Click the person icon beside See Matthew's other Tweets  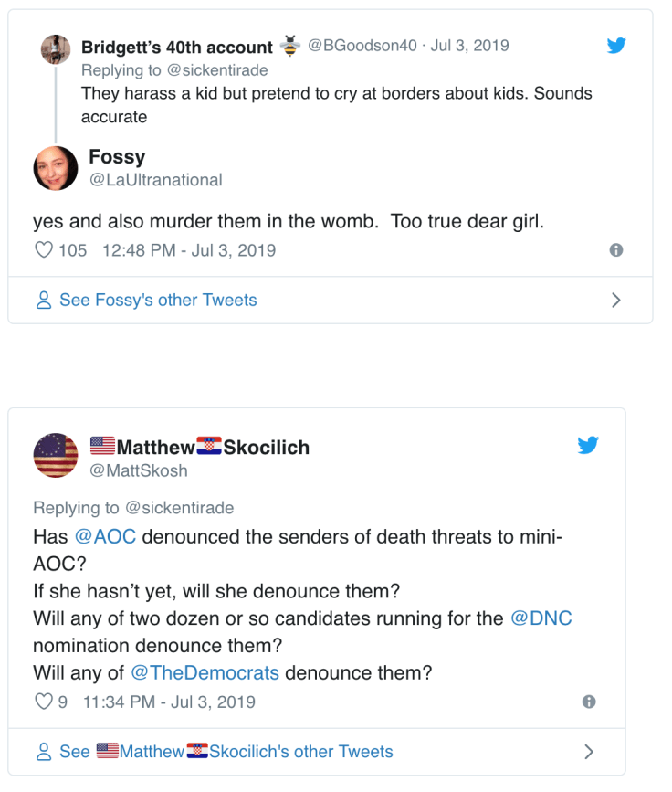(43, 751)
